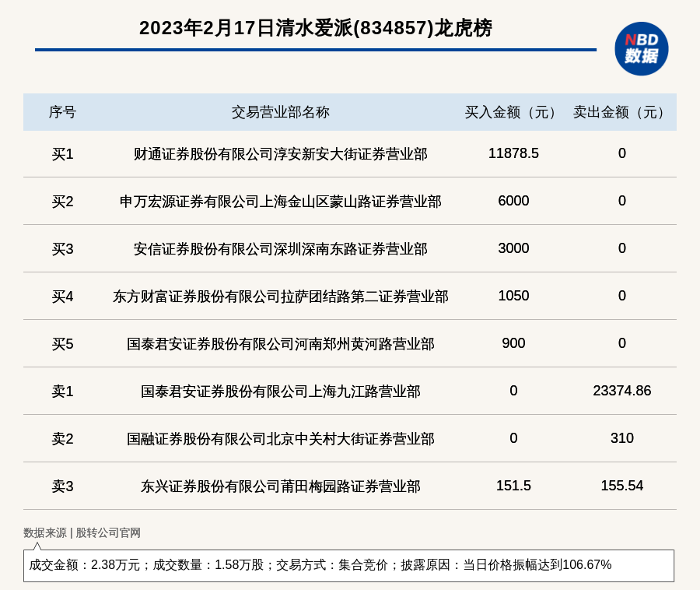This screenshot has height=590, width=700.
Task: Select 申万宏源证券有限公司上海金山区蒙山路证券营业部
Action: click(x=280, y=202)
